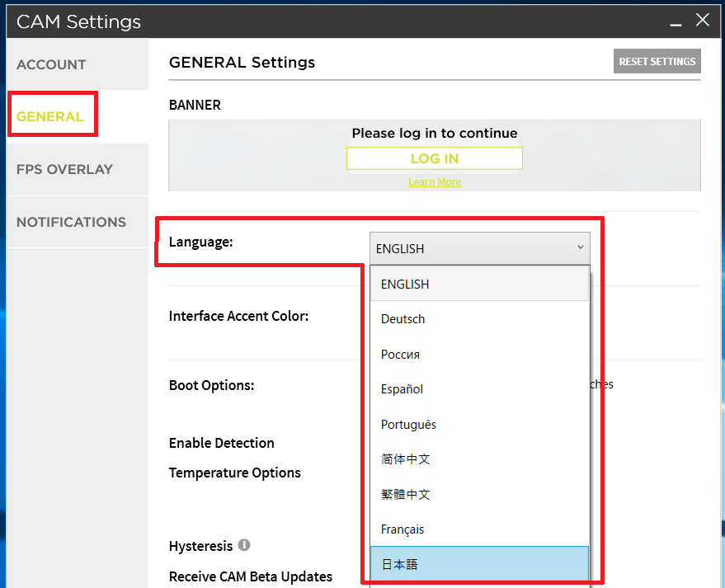Viewport: 725px width, 588px height.
Task: Select 日本語 as the language
Action: pyautogui.click(x=479, y=564)
